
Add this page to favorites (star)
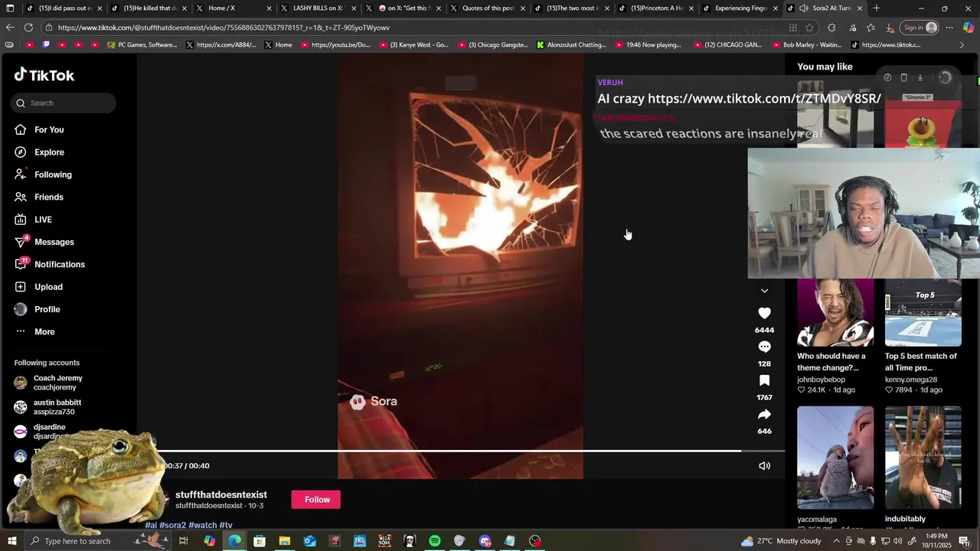(x=809, y=28)
